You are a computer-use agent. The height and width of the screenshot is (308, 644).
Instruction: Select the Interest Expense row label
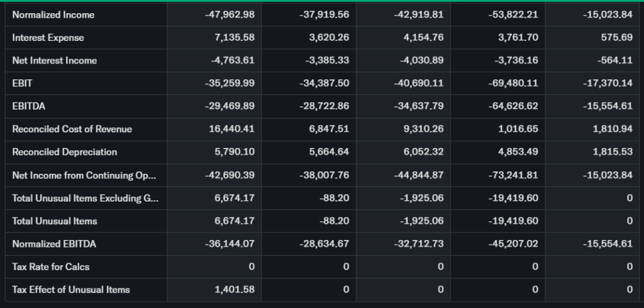[48, 38]
